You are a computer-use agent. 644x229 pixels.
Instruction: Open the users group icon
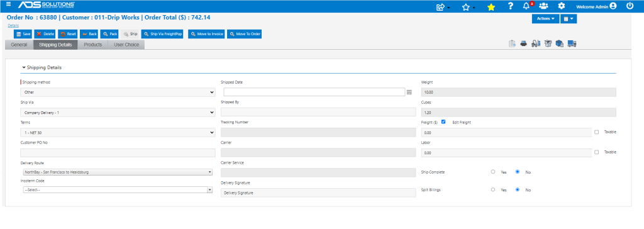click(543, 6)
